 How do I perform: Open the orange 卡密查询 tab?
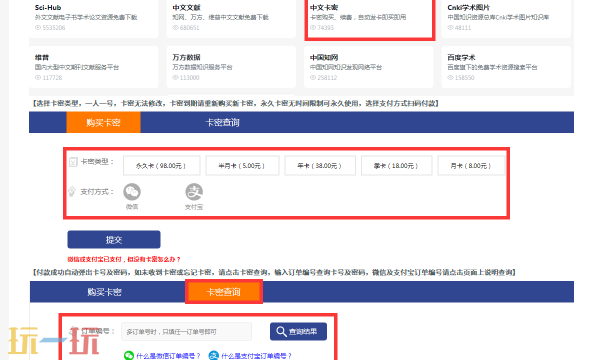(x=224, y=292)
